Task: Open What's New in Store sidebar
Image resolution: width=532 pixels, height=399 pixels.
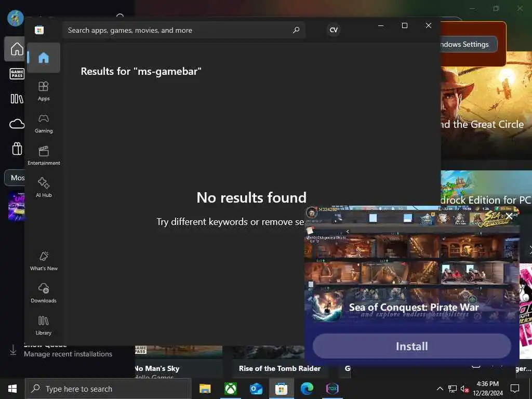Action: (44, 261)
